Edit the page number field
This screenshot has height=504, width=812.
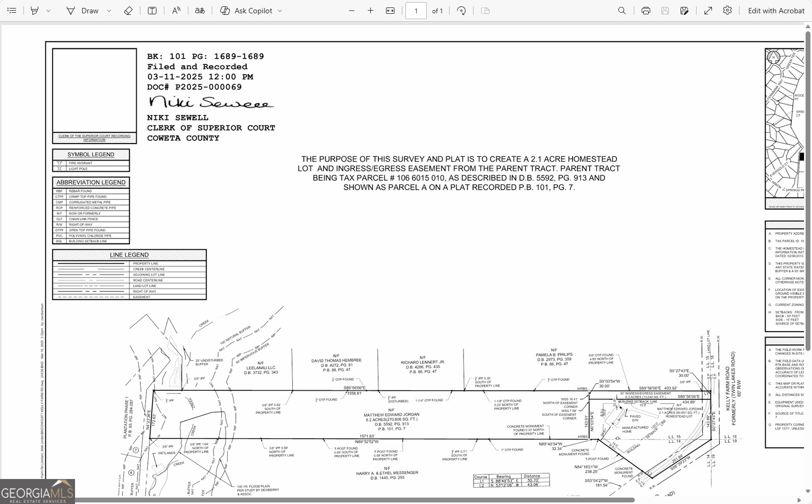[416, 11]
